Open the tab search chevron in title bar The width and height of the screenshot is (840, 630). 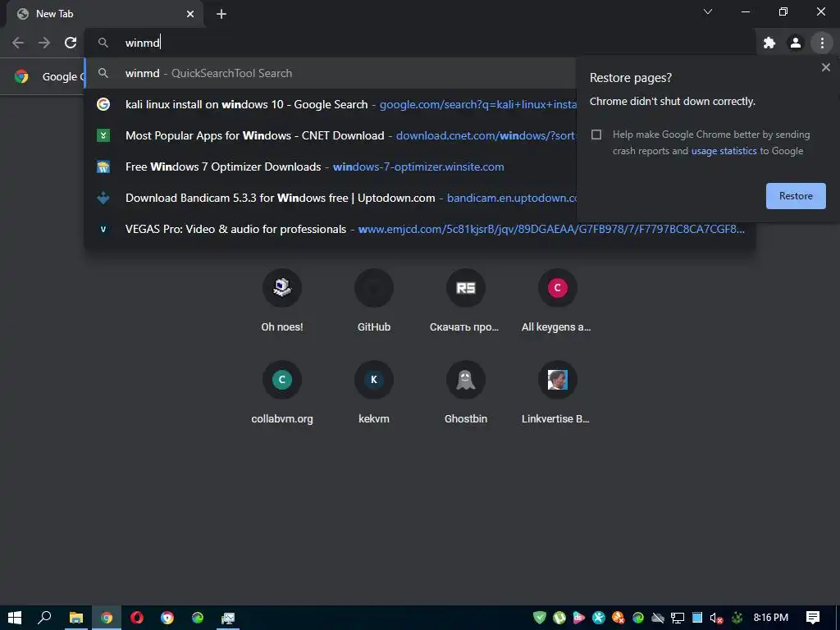tap(708, 11)
